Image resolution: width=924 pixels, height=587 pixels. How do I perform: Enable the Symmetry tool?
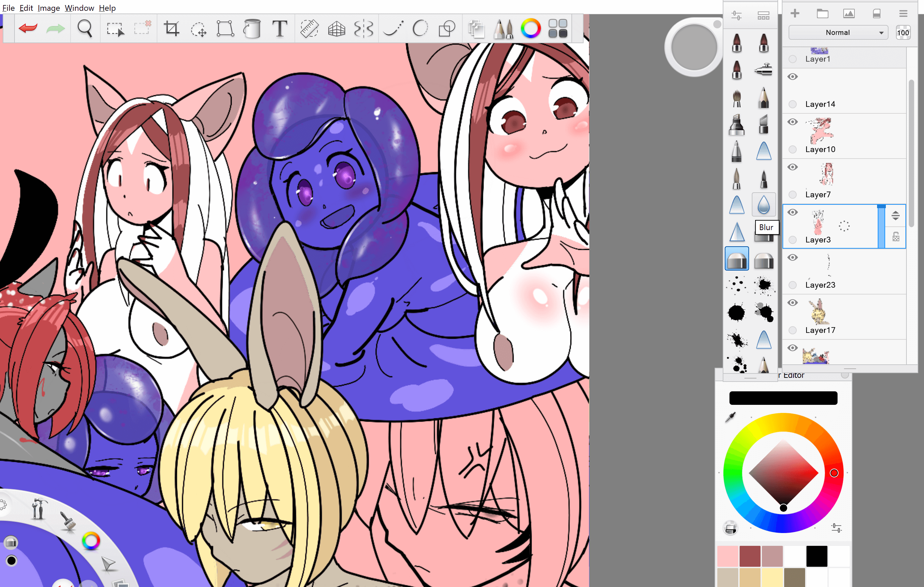[x=363, y=28]
